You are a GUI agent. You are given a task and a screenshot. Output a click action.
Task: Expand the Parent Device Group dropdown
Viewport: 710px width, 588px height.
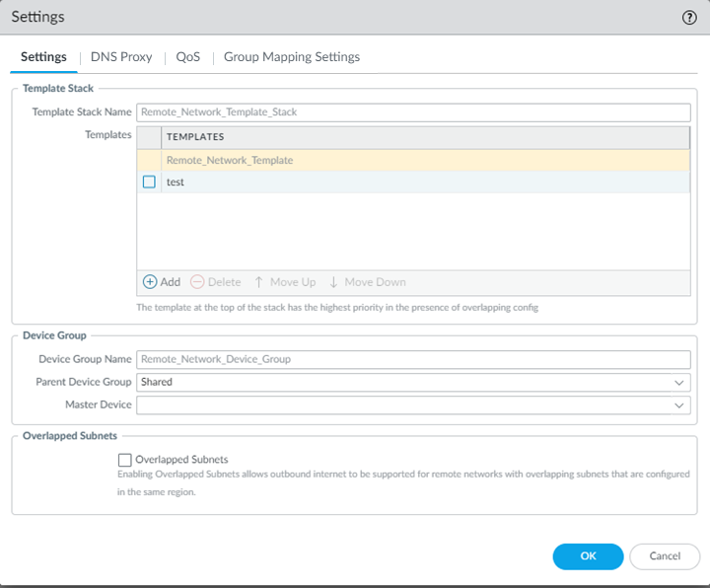coord(678,382)
